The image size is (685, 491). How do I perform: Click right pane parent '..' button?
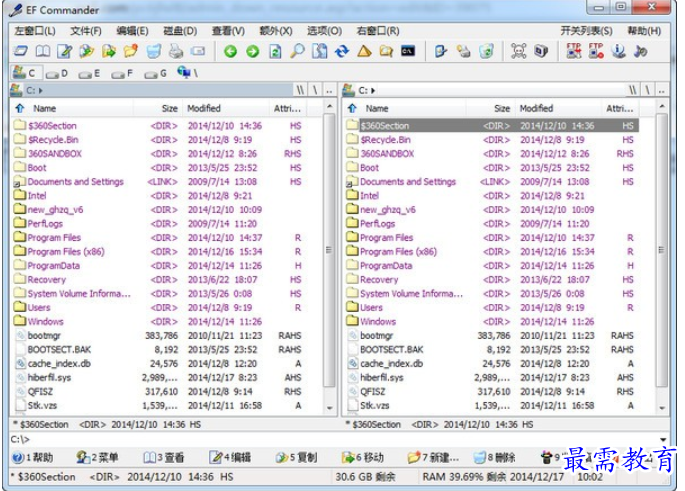662,90
